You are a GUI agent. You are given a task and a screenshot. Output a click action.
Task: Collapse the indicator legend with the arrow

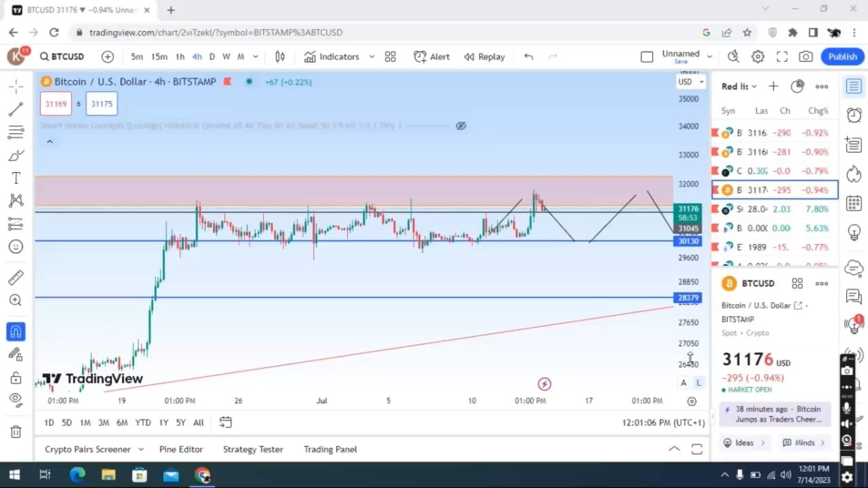click(50, 141)
